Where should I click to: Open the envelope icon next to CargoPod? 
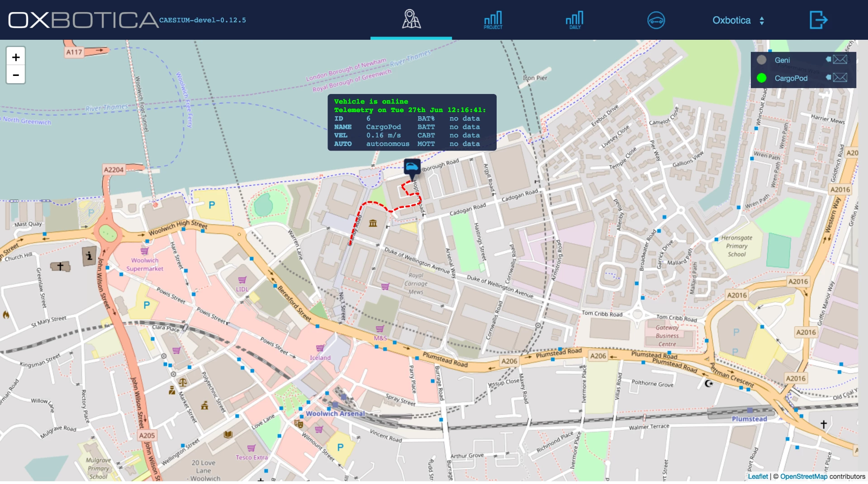(x=840, y=78)
